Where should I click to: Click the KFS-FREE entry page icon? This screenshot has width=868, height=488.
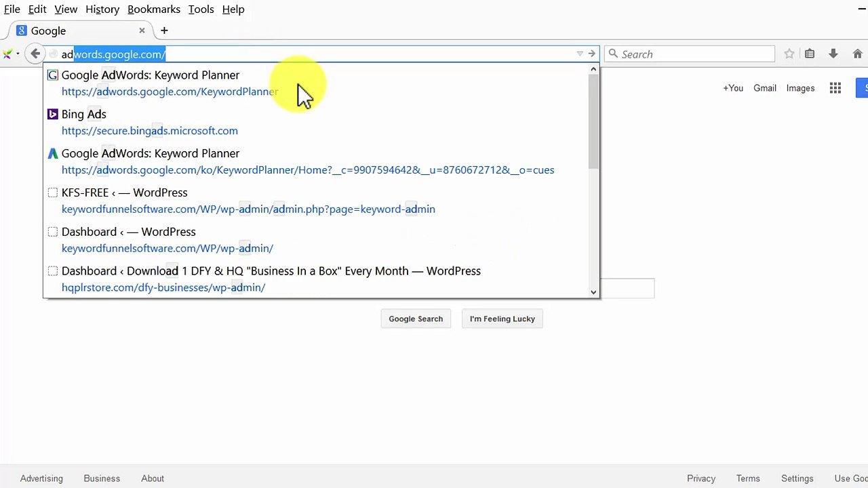pos(53,193)
